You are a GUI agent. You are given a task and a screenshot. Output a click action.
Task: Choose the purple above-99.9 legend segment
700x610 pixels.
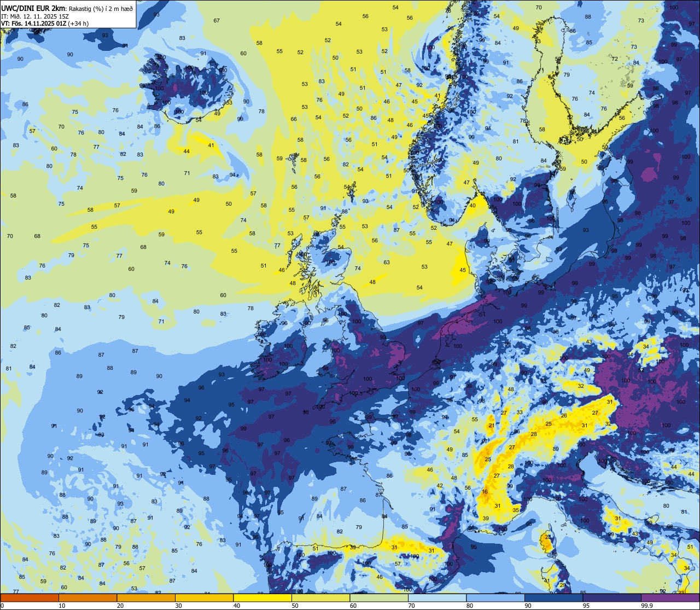pyautogui.click(x=670, y=598)
